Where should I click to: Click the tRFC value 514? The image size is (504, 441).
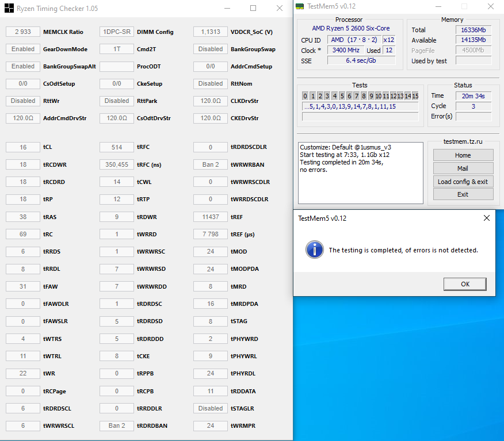117,147
